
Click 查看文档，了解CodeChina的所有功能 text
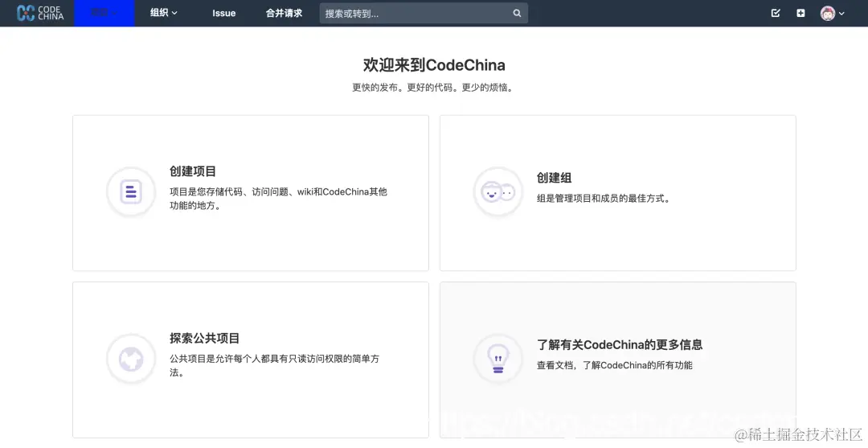point(615,365)
